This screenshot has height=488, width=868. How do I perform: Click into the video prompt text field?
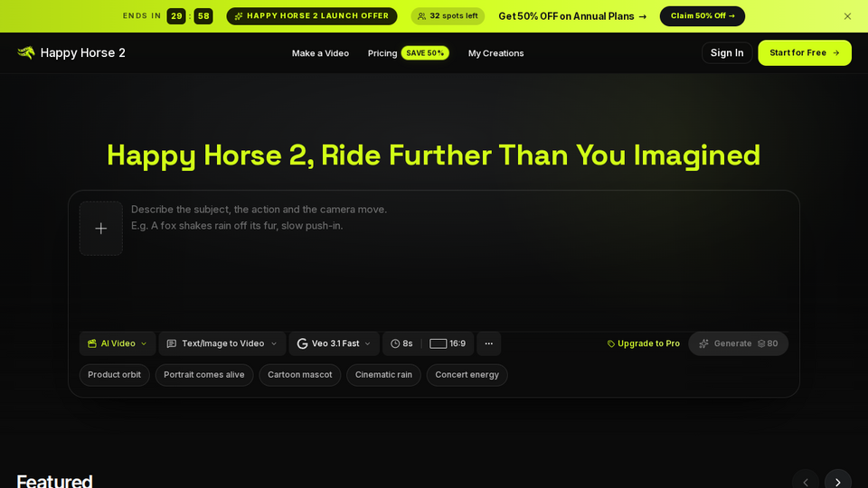(x=458, y=263)
